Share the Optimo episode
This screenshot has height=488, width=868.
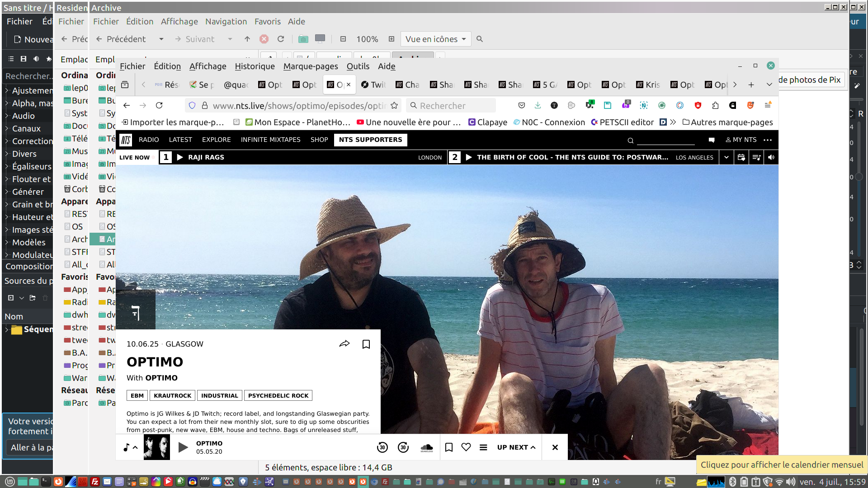[344, 344]
